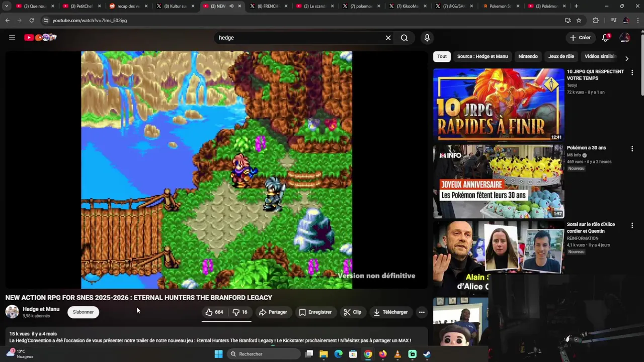Screen dimensions: 644x362
Task: Open options menu for 10 JRPG video
Action: pyautogui.click(x=632, y=72)
